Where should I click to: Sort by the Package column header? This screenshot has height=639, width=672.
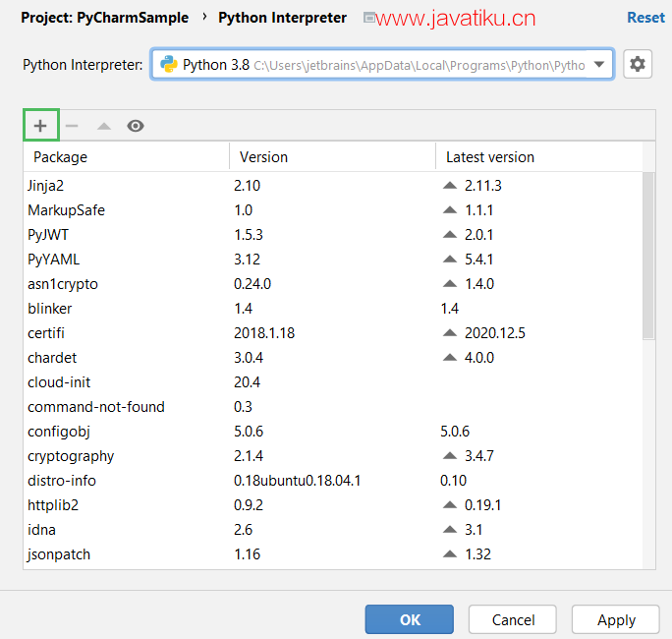pos(127,157)
